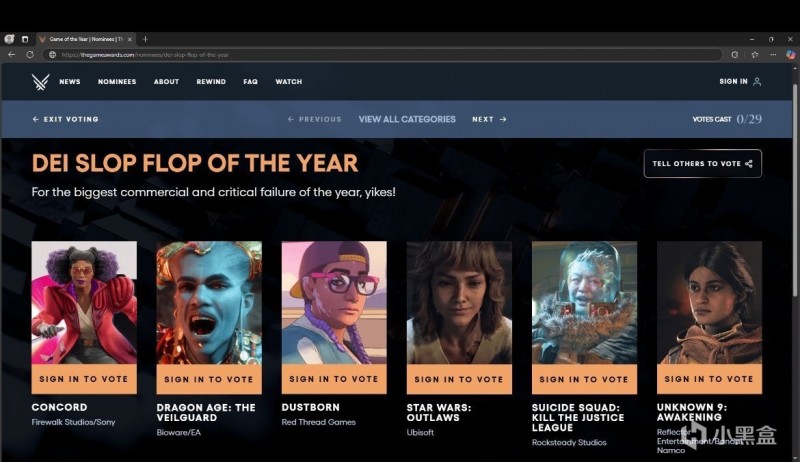Open the Nominees menu item
Screen dimensions: 800x462
[117, 82]
